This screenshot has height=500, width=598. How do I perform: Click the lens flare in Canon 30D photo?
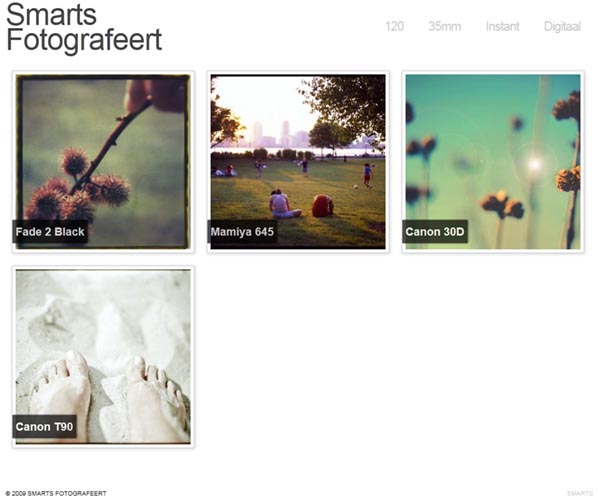tap(535, 165)
